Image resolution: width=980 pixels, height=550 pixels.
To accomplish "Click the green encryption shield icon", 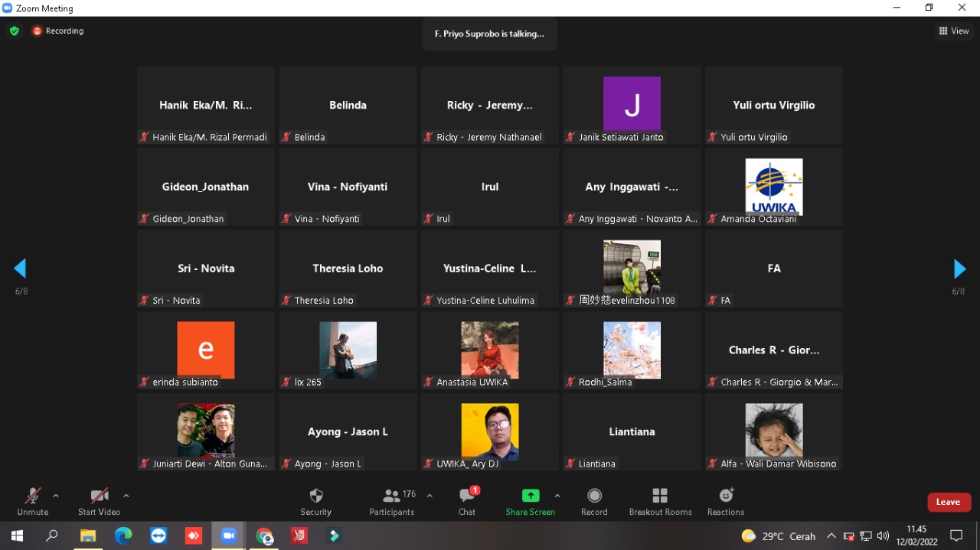I will [14, 31].
